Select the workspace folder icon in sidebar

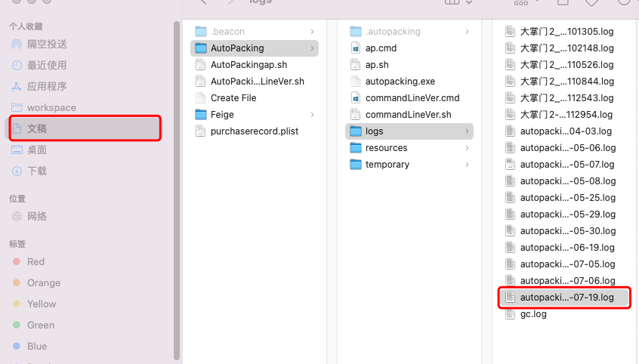click(x=17, y=107)
